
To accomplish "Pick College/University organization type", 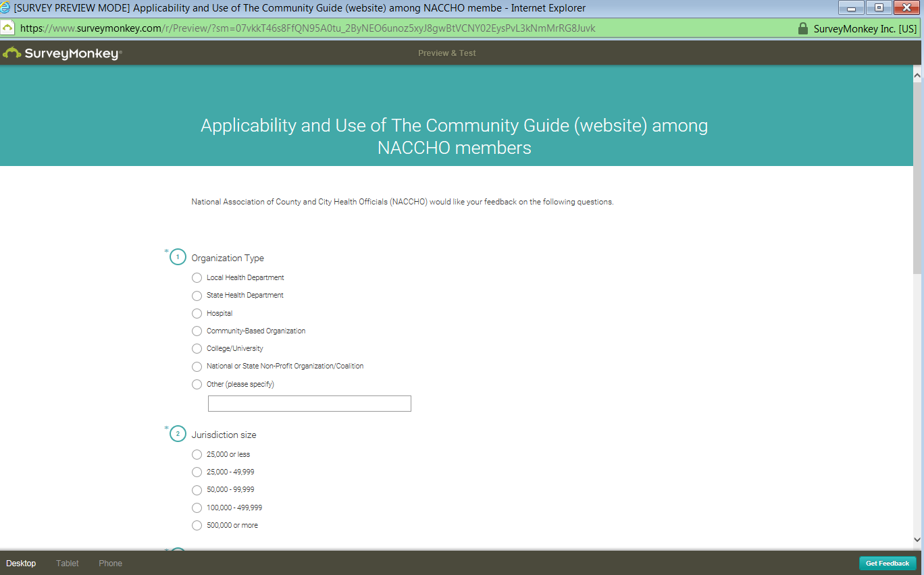I will [x=197, y=349].
